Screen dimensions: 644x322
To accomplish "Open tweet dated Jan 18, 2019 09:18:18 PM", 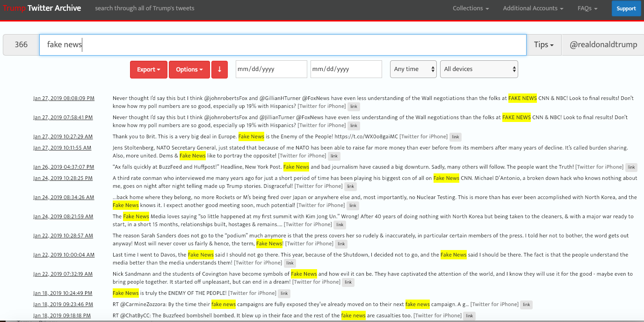I will [x=63, y=315].
